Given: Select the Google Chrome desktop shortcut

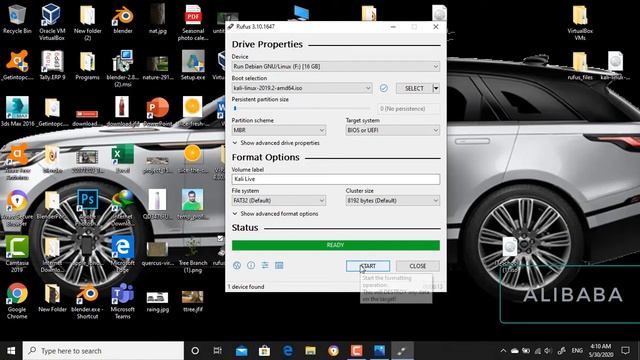Looking at the screenshot, I should [x=17, y=301].
